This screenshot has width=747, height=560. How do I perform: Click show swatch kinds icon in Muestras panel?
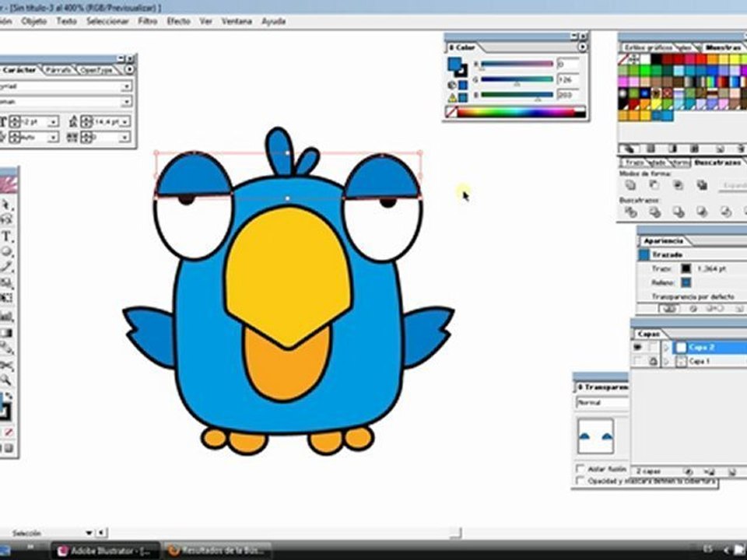(x=630, y=149)
